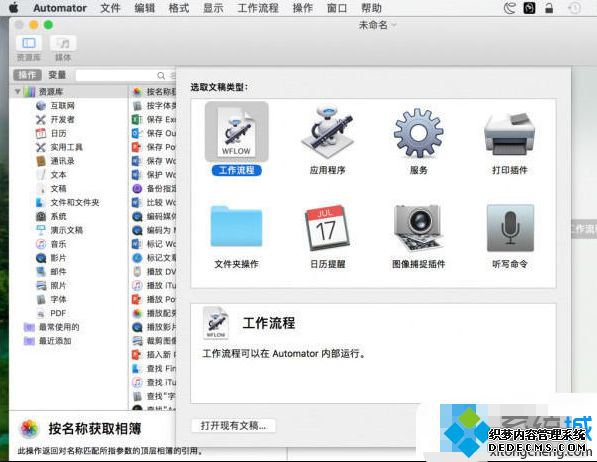Image resolution: width=597 pixels, height=462 pixels.
Task: Select the 播放 DV action row
Action: (153, 272)
